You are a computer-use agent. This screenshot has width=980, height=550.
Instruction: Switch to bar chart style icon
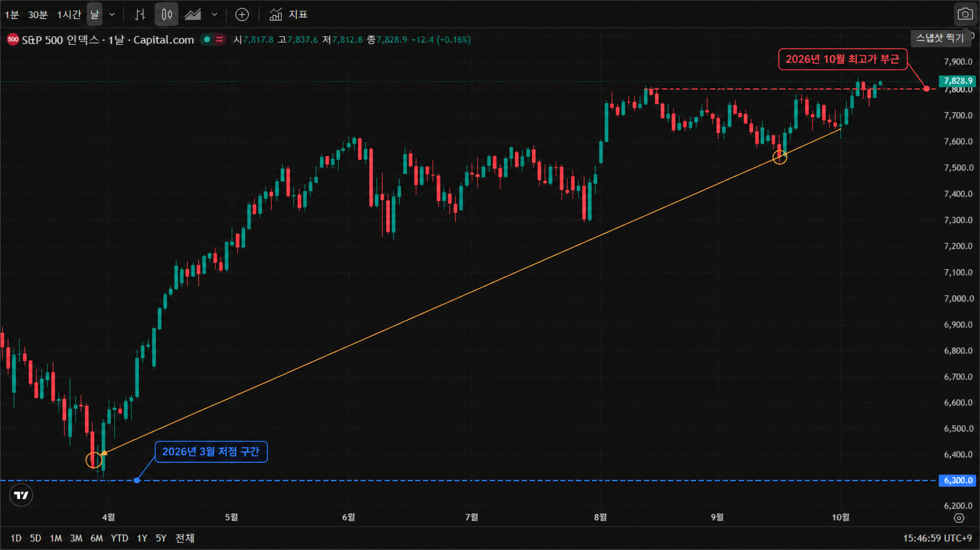(x=140, y=14)
